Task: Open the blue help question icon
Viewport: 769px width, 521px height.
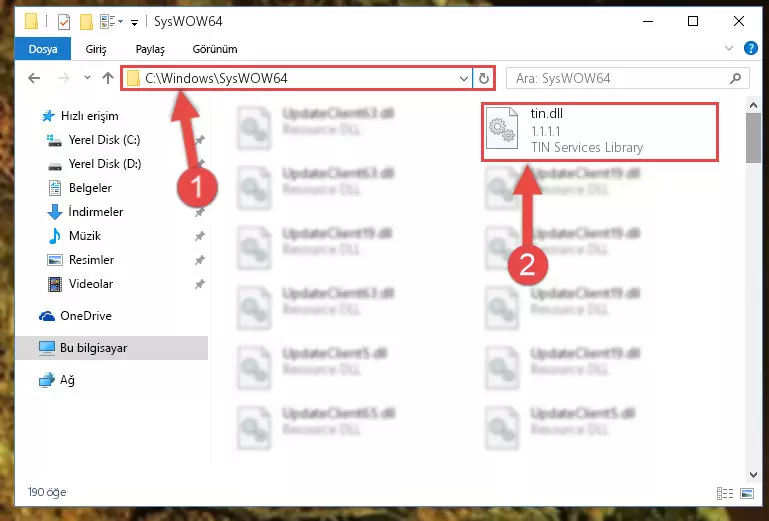Action: click(750, 48)
